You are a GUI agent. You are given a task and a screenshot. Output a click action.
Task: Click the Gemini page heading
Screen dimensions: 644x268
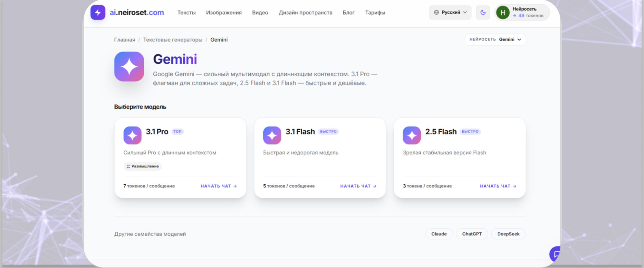[175, 59]
